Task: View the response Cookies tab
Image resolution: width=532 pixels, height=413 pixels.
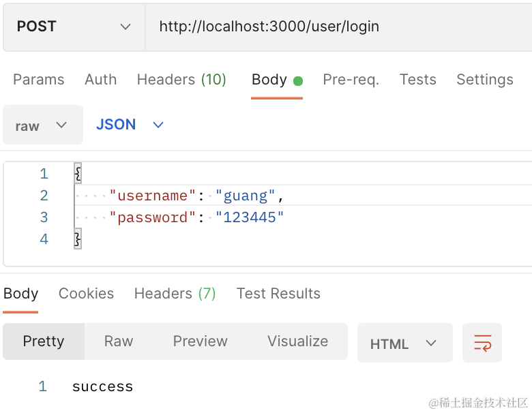Action: tap(86, 294)
